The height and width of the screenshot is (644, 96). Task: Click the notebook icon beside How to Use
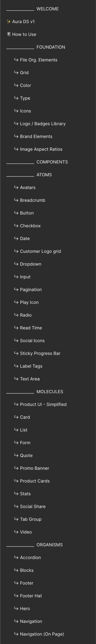(9, 34)
